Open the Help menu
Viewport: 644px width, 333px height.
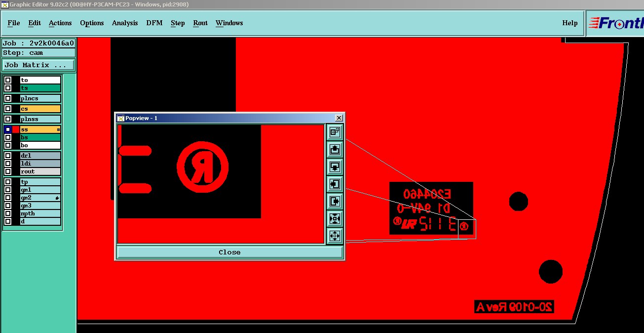[570, 23]
